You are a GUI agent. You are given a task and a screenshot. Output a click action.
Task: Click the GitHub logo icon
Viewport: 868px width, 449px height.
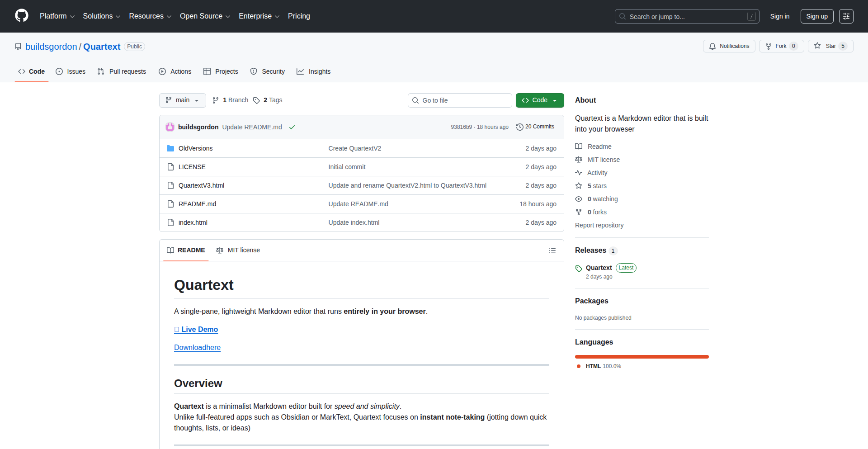pos(21,16)
